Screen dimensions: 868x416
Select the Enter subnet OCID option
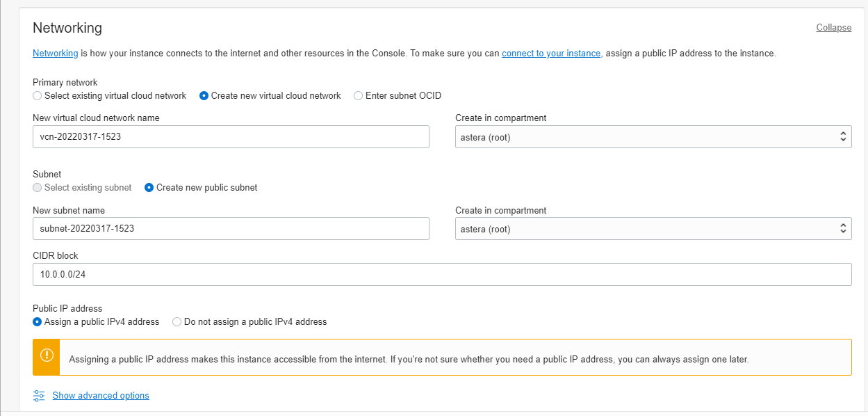[359, 96]
